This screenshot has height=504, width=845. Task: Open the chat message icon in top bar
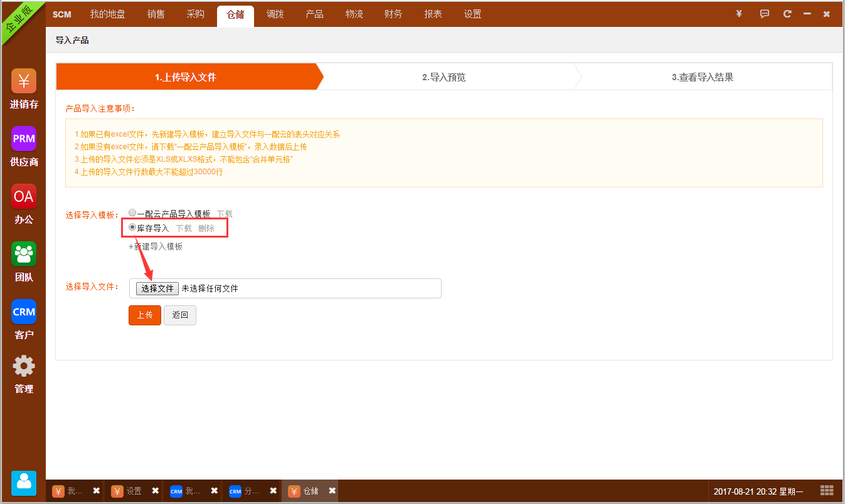coord(765,14)
